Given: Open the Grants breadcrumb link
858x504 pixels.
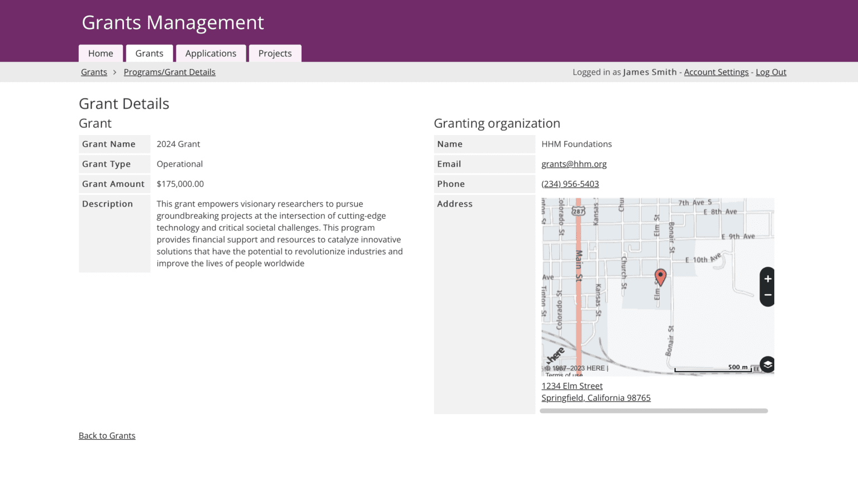Looking at the screenshot, I should pos(94,72).
